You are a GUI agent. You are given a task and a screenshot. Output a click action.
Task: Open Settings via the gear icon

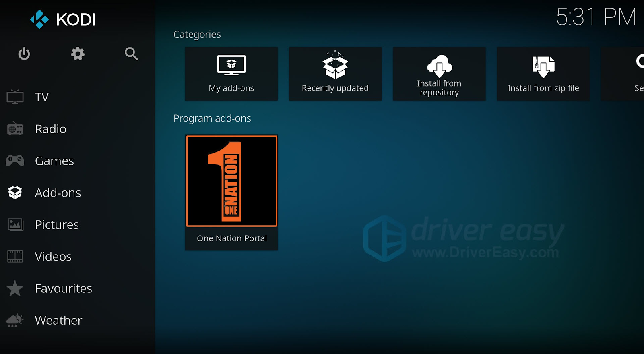coord(78,54)
